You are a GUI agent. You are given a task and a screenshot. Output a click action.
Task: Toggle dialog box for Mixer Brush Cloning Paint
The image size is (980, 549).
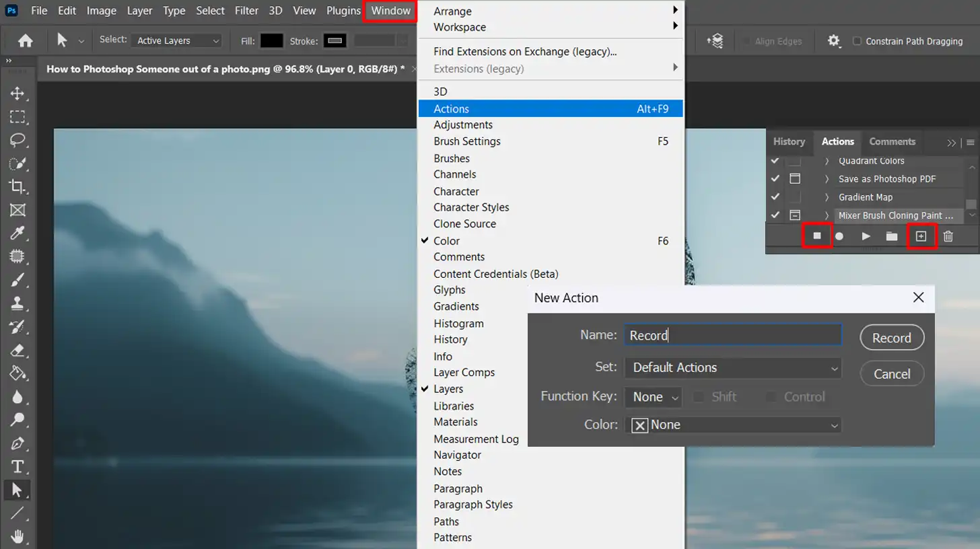(x=795, y=215)
